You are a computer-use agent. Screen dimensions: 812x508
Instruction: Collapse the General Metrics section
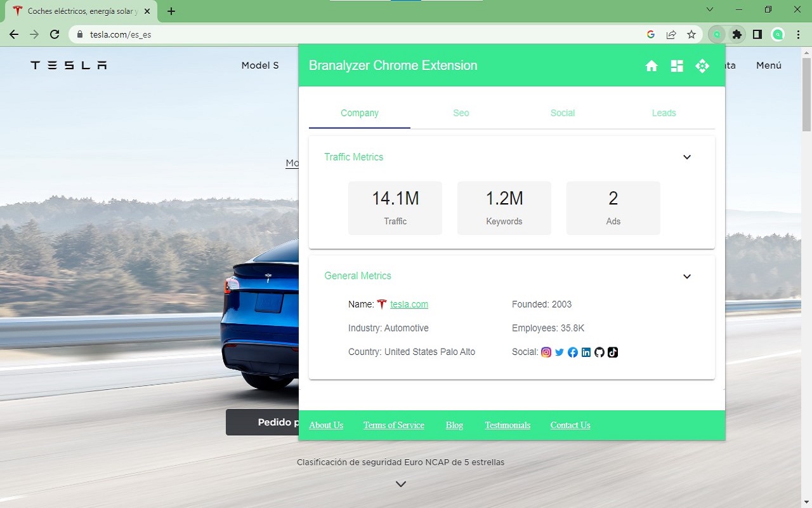[687, 276]
